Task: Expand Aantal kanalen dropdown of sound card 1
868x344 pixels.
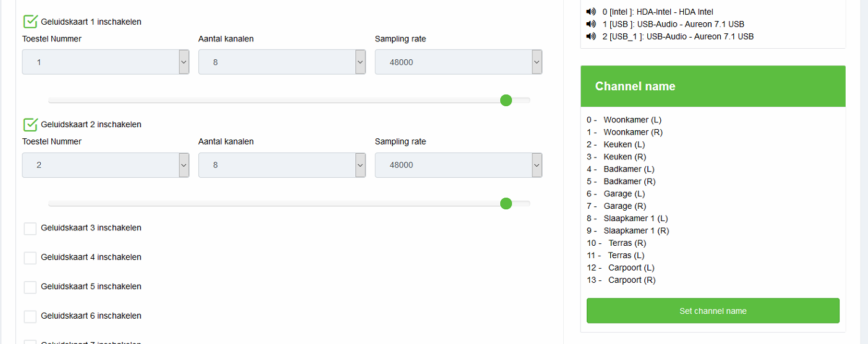Action: (x=282, y=62)
